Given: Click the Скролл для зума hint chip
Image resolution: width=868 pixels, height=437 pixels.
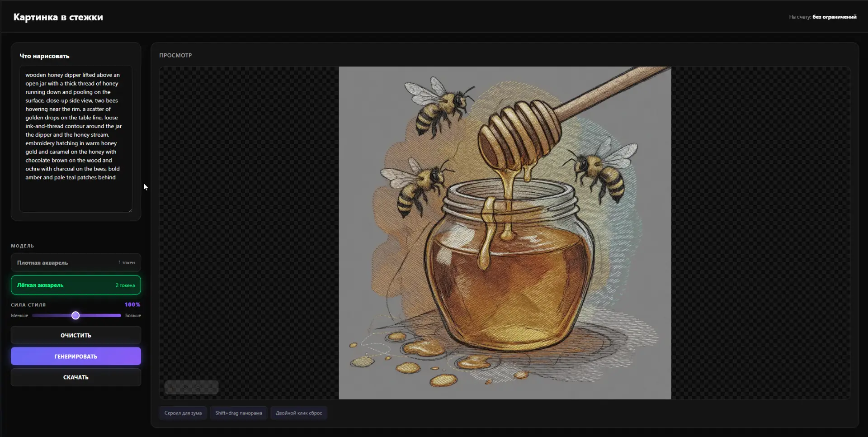Looking at the screenshot, I should (183, 413).
